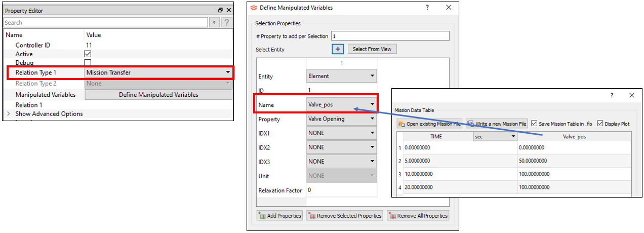644x233 pixels.
Task: Click the Define Manipulated Variables button
Action: click(158, 95)
